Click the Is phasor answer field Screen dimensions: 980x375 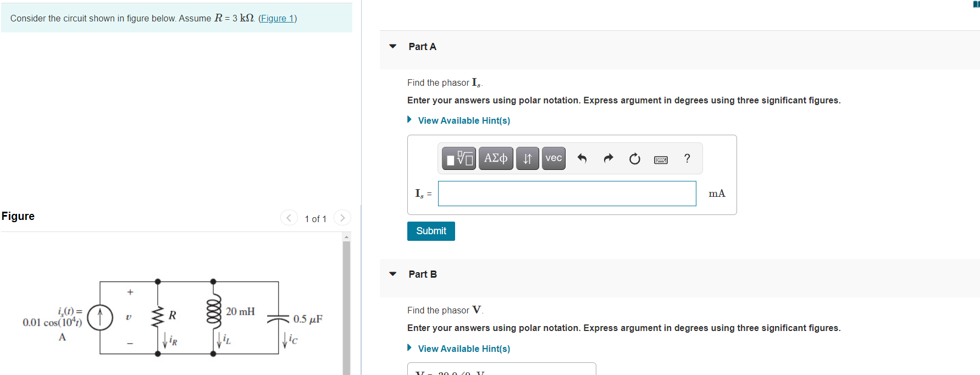click(x=567, y=194)
